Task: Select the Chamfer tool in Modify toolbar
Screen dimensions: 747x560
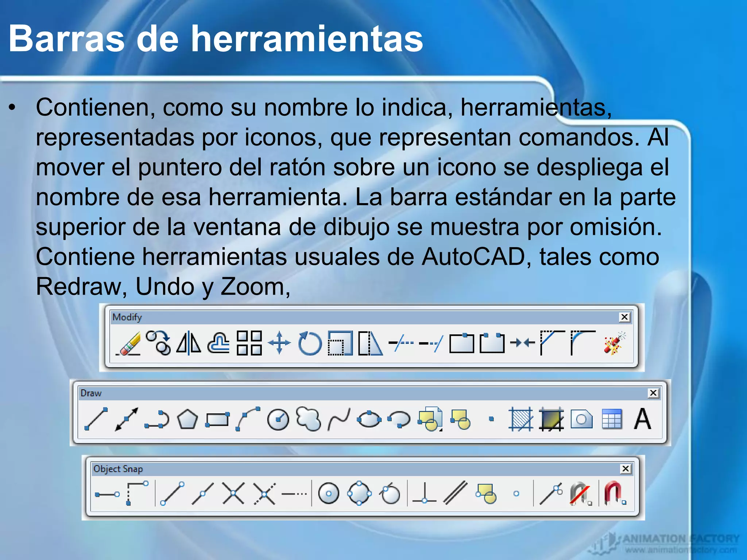Action: 552,343
